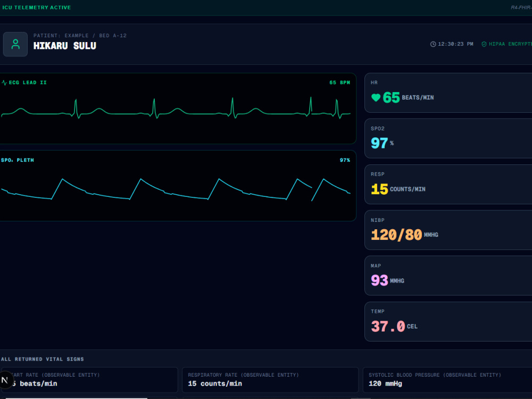Click the RESP value 15
Screen dimensions: 532x399
click(x=379, y=189)
